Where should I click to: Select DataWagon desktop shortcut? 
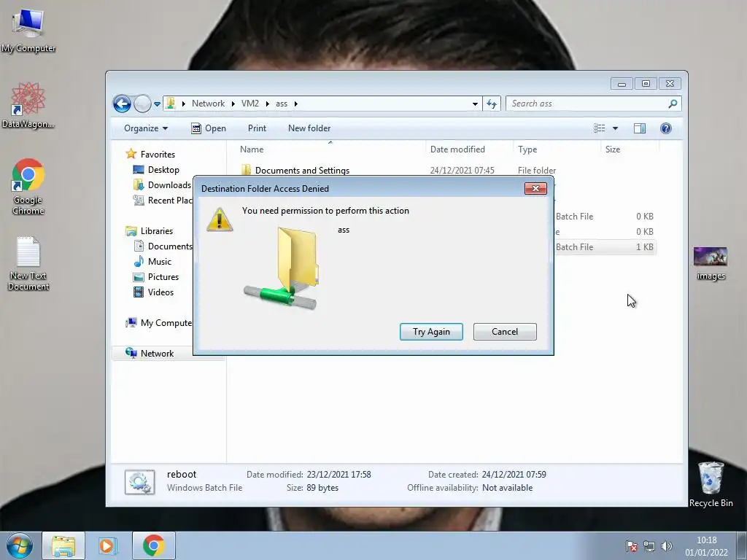[28, 106]
